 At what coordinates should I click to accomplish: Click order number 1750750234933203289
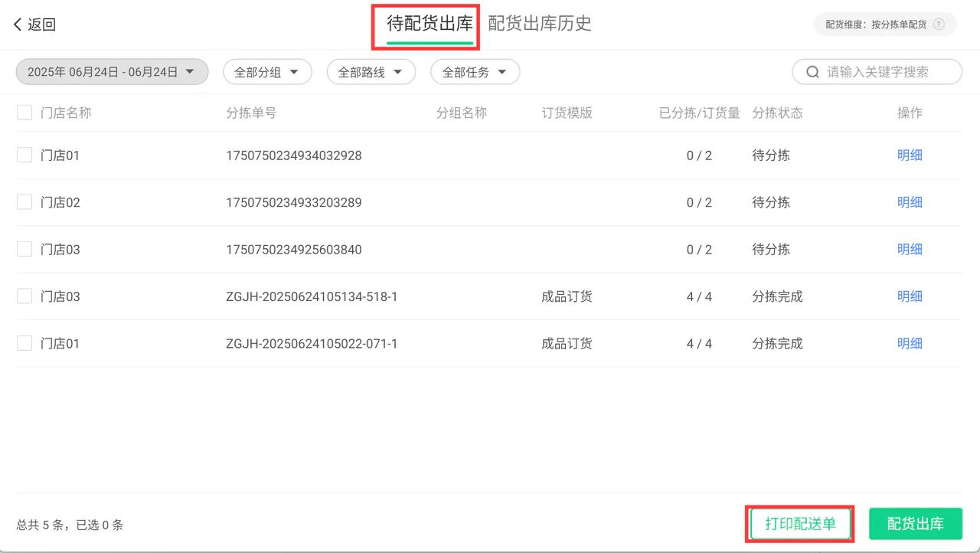294,202
